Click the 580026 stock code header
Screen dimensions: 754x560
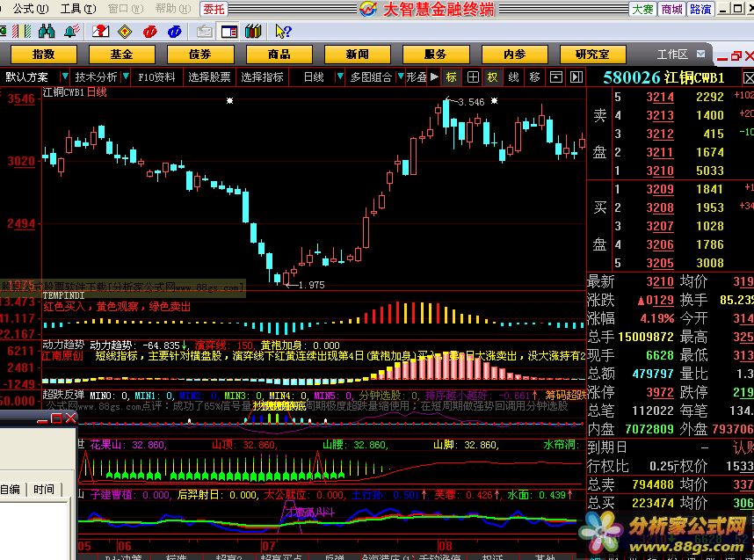tap(632, 77)
